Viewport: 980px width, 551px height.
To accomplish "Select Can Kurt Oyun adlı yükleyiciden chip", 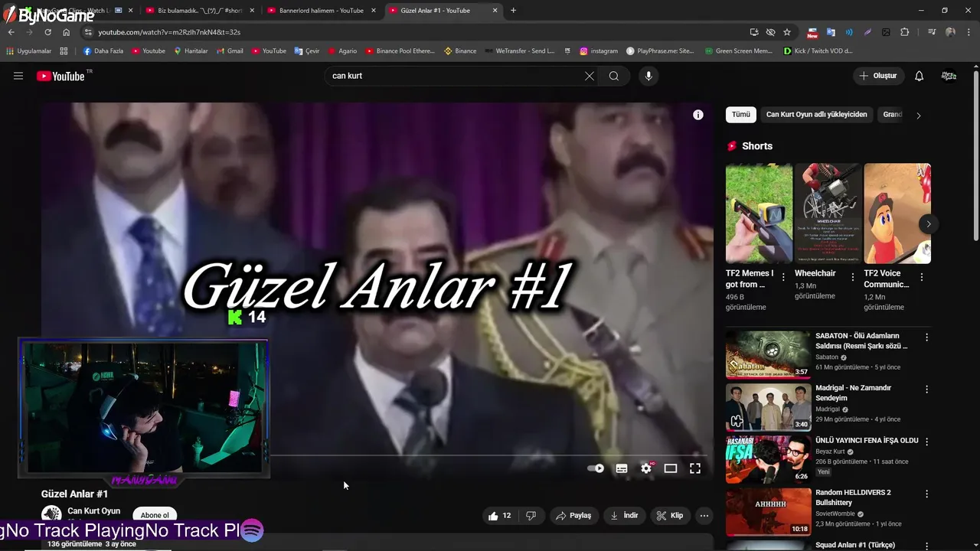I will 817,115.
